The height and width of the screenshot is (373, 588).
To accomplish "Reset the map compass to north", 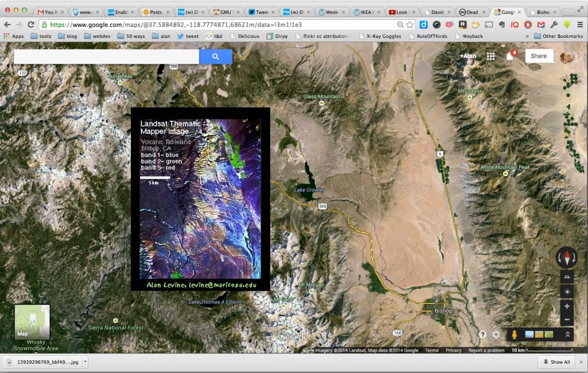I will pos(567,257).
